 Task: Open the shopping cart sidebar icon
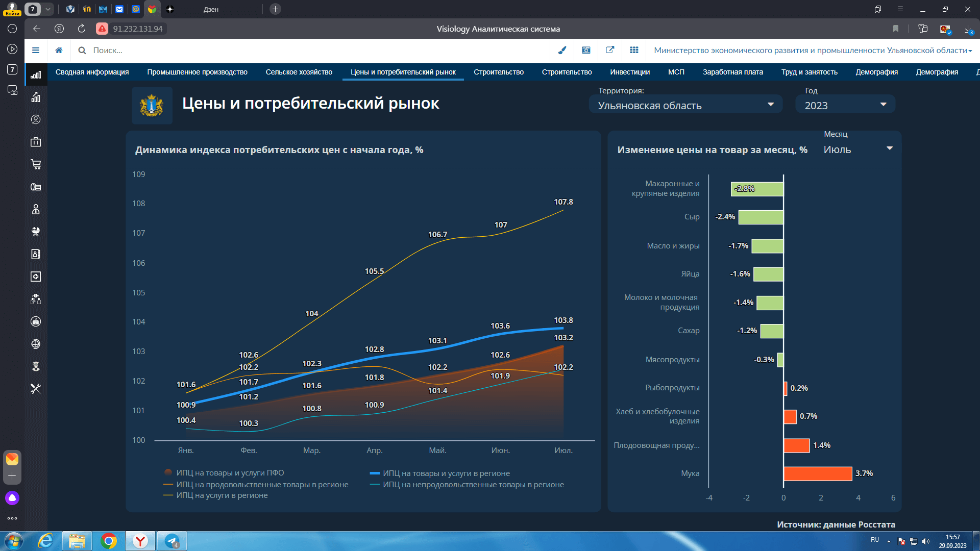point(36,164)
